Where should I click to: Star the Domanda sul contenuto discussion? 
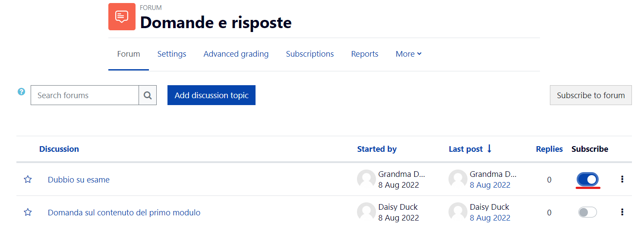coord(28,212)
